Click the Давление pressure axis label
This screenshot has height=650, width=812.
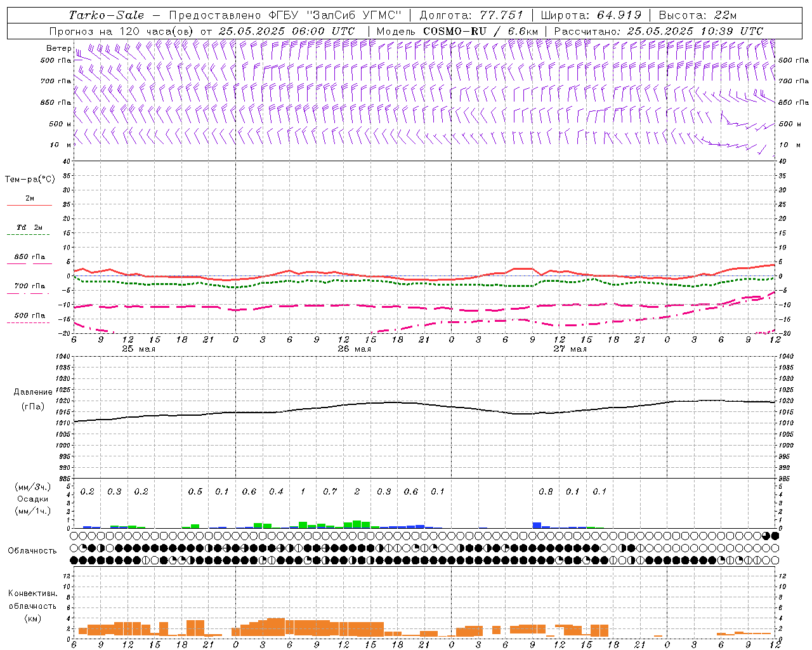(x=33, y=392)
